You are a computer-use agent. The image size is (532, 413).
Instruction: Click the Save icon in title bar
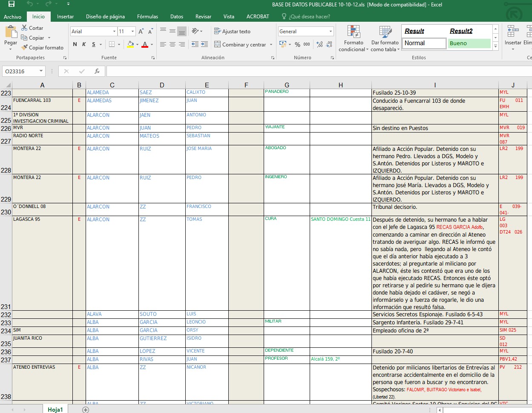[x=12, y=4]
